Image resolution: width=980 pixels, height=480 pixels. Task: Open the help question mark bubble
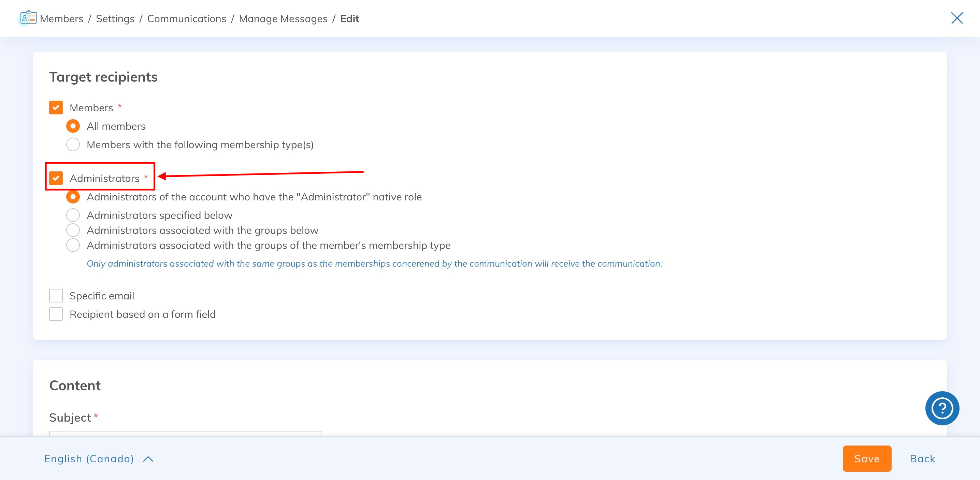click(942, 408)
